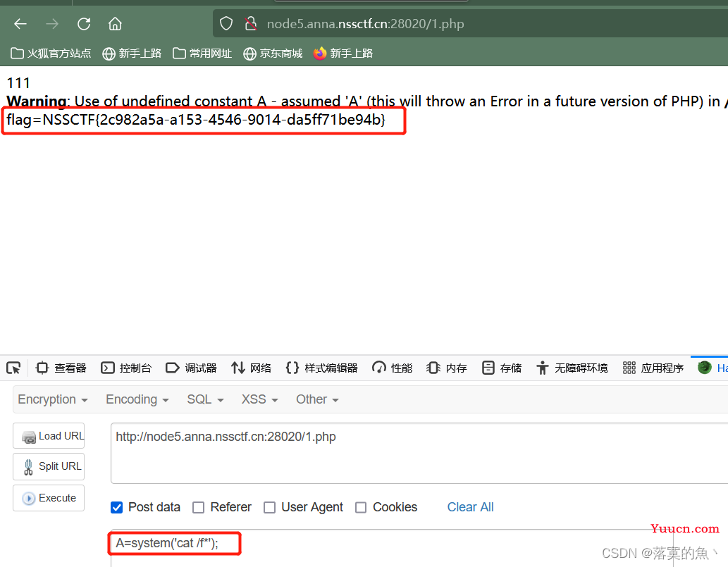
Task: Expand the Encoding dropdown menu
Action: 137,399
